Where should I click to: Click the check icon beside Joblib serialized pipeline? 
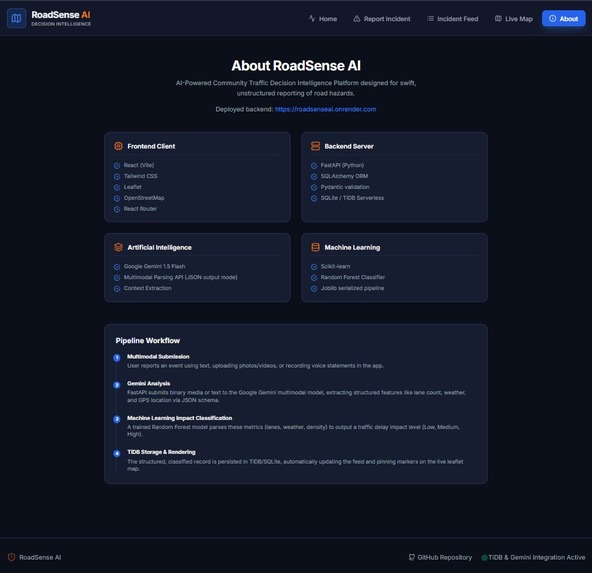(x=314, y=288)
